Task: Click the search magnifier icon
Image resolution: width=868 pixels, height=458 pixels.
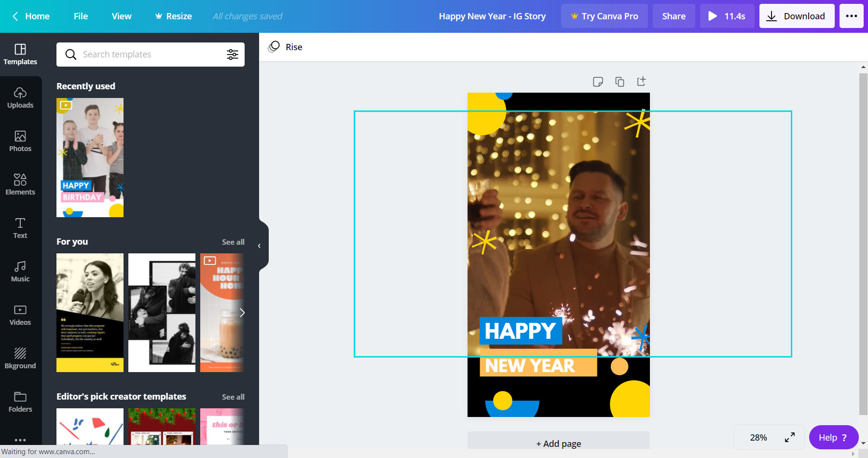Action: coord(71,55)
